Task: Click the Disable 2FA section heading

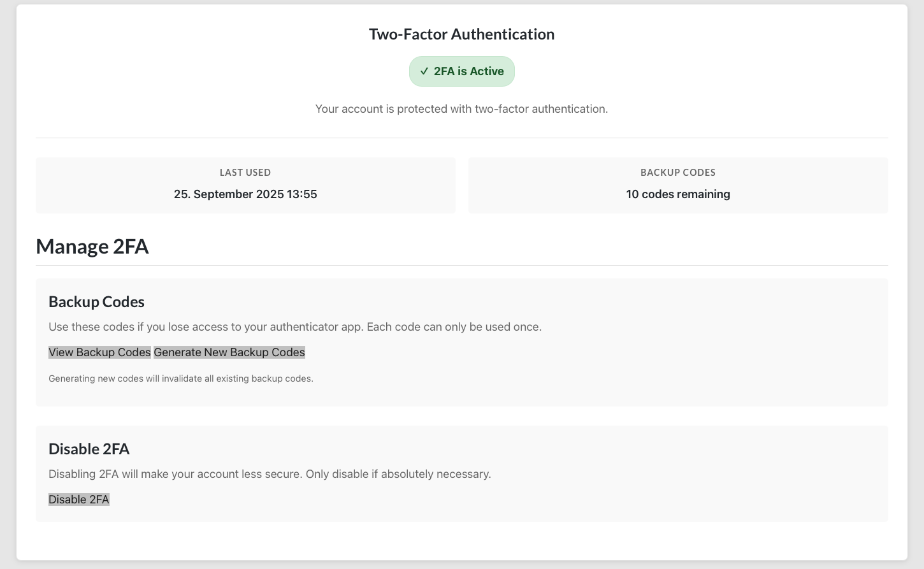Action: 89,449
